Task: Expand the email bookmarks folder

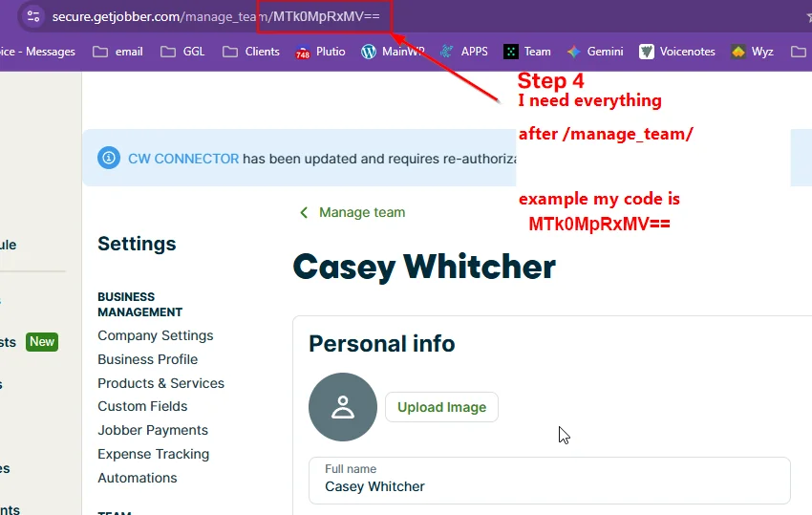Action: [118, 52]
